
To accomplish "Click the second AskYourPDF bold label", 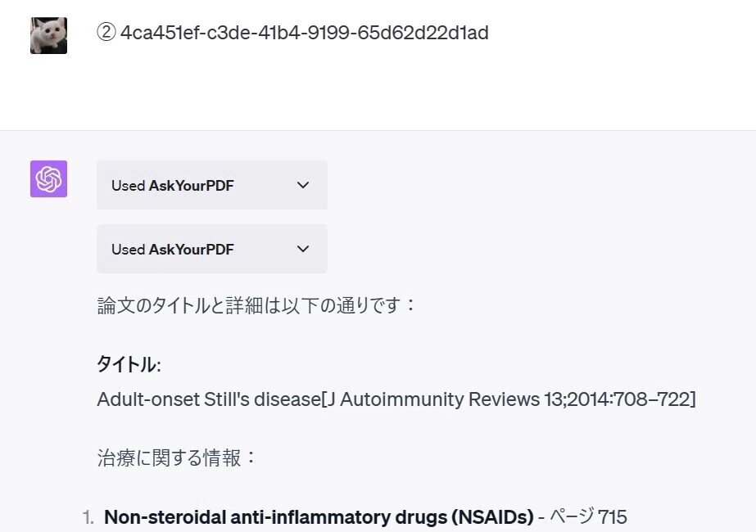I will (x=192, y=249).
